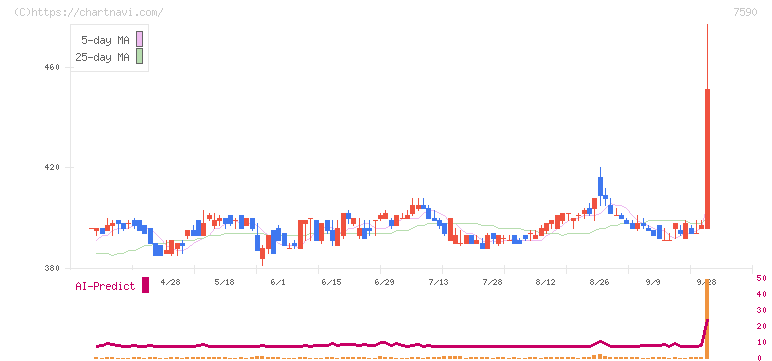Click the 50 label on the volume axis
Viewport: 772px width, 361px height.
click(761, 278)
